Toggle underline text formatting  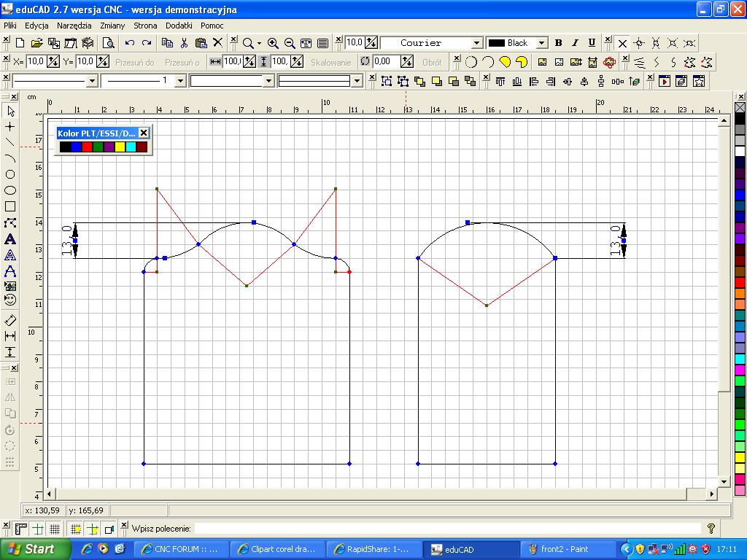click(x=592, y=43)
